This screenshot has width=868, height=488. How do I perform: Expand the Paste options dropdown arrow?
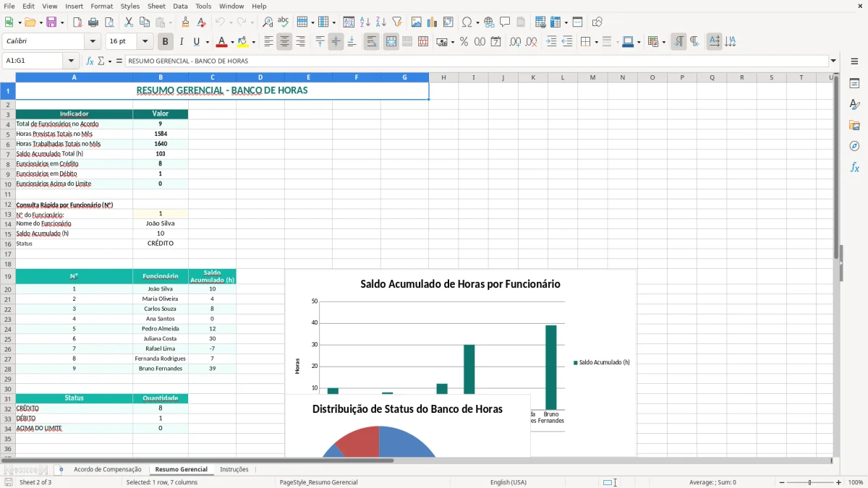tap(171, 22)
